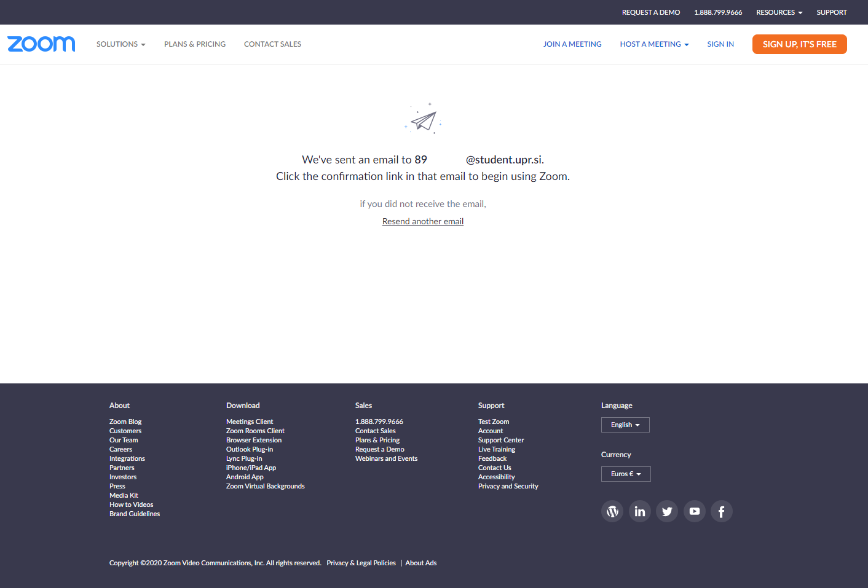Open the Privacy and Security link
Viewport: 868px width, 588px height.
508,486
